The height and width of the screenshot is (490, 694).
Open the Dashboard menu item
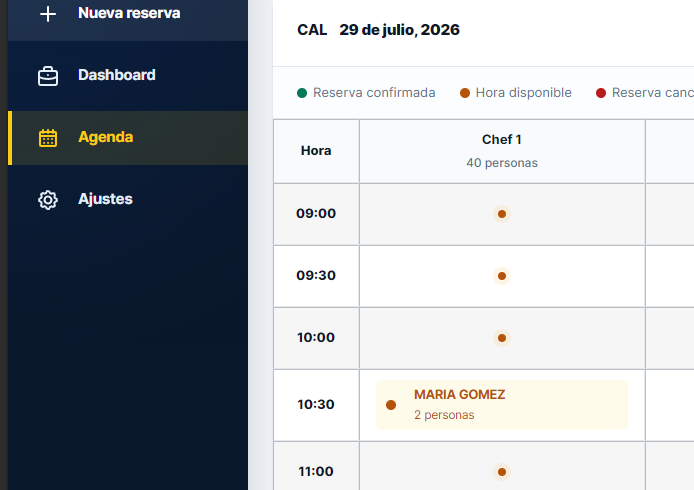click(x=128, y=76)
